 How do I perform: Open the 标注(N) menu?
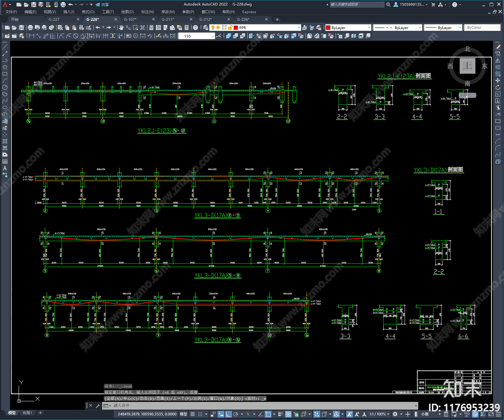[147, 12]
